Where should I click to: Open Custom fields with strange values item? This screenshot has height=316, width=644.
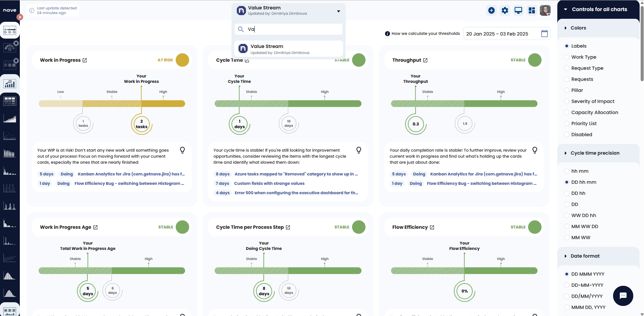(x=269, y=183)
